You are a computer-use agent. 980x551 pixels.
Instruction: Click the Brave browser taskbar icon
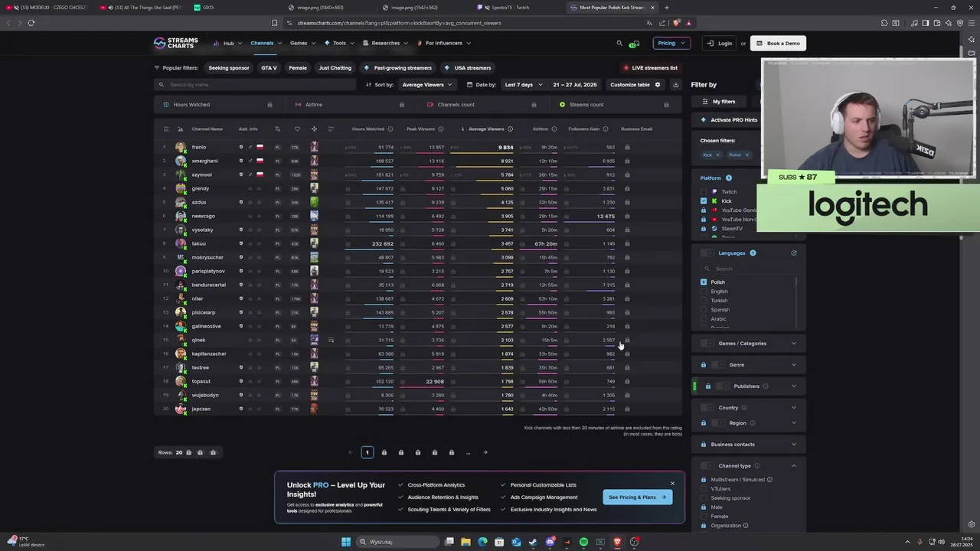(x=617, y=542)
